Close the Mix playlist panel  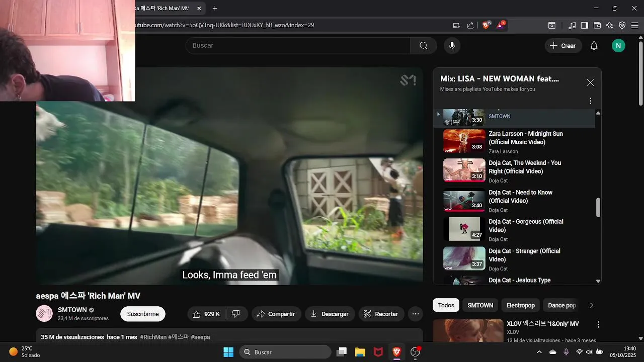tap(590, 82)
